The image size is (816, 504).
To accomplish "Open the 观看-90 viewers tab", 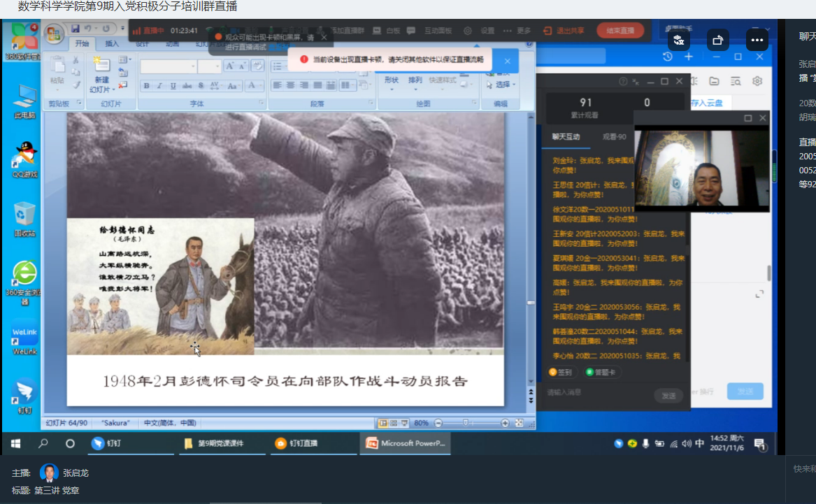I will tap(614, 137).
